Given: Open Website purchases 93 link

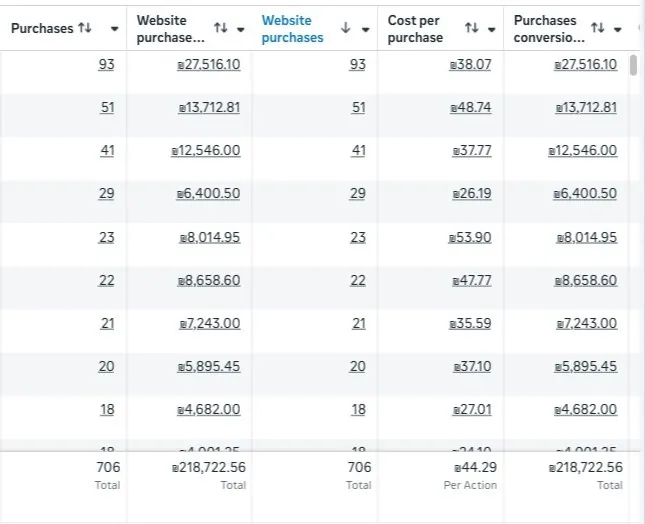Looking at the screenshot, I should tap(357, 65).
